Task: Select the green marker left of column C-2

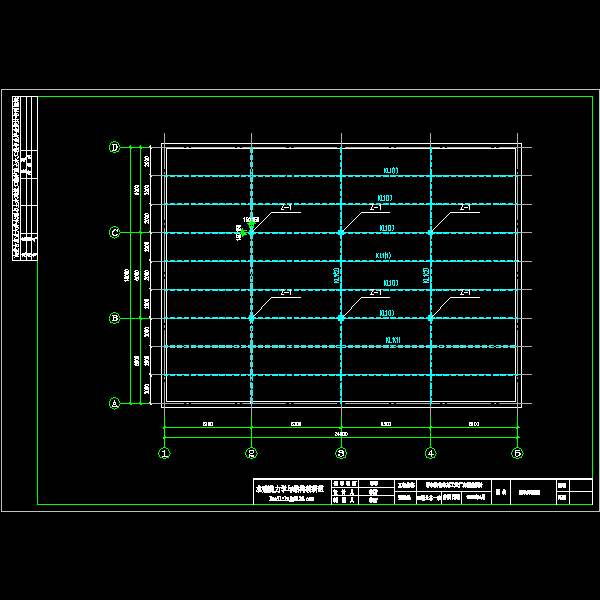Action: pyautogui.click(x=243, y=231)
